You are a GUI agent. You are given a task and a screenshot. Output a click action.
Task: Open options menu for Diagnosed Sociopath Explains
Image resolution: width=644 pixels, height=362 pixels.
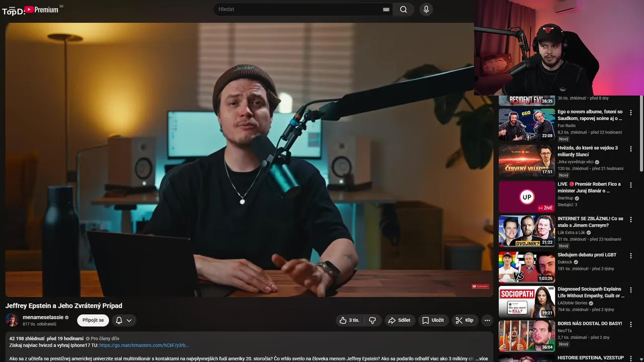(x=631, y=291)
